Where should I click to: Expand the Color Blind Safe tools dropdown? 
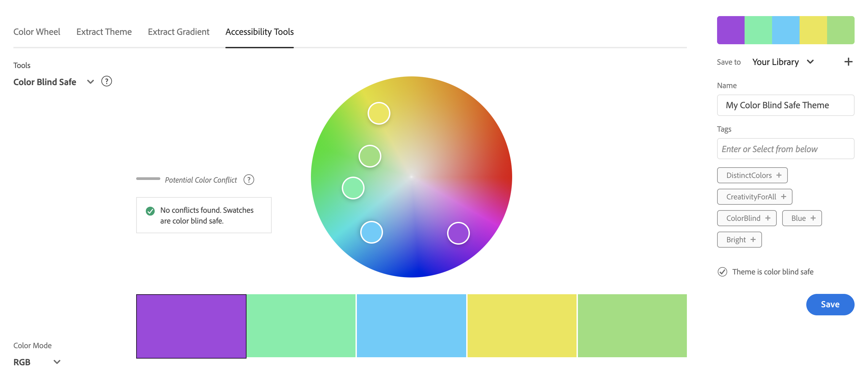[x=90, y=82]
